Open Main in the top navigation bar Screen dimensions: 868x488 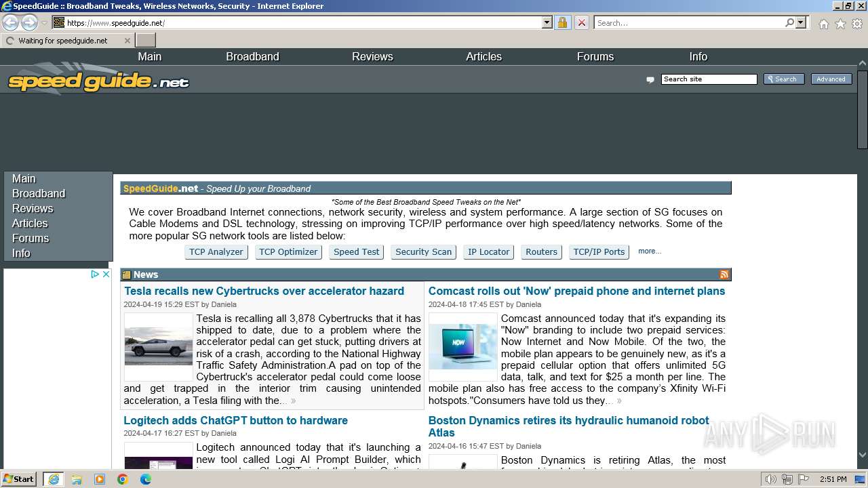coord(149,57)
